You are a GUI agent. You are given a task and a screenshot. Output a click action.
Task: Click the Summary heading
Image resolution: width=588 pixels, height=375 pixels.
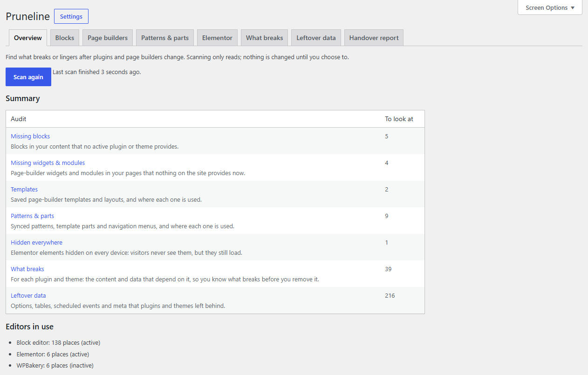coord(23,98)
